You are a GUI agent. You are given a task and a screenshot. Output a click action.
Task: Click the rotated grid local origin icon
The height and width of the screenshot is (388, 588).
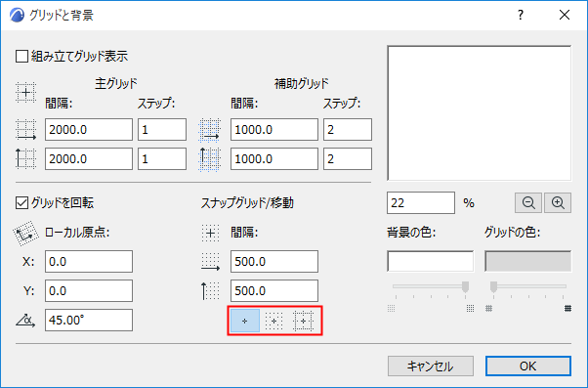click(x=25, y=233)
